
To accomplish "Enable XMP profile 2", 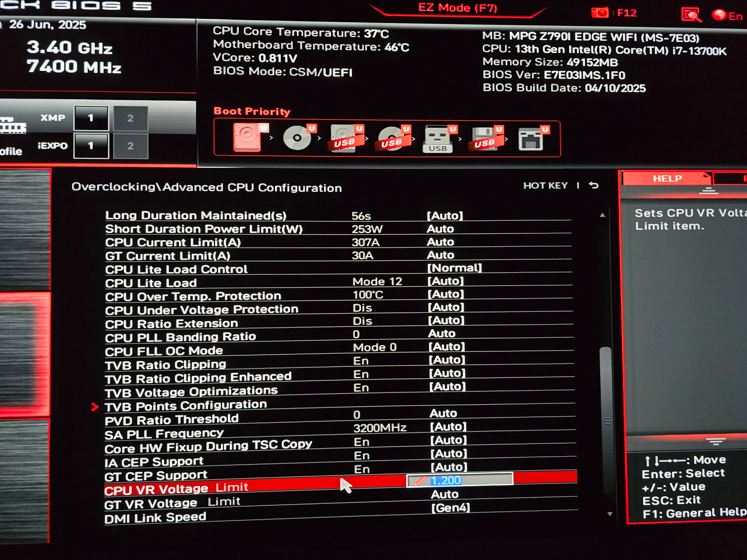I will 131,118.
